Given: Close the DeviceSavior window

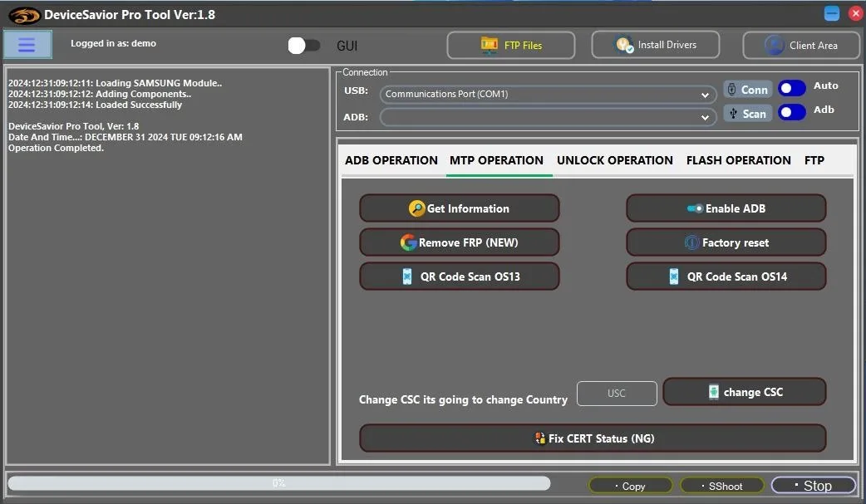Looking at the screenshot, I should pyautogui.click(x=855, y=13).
